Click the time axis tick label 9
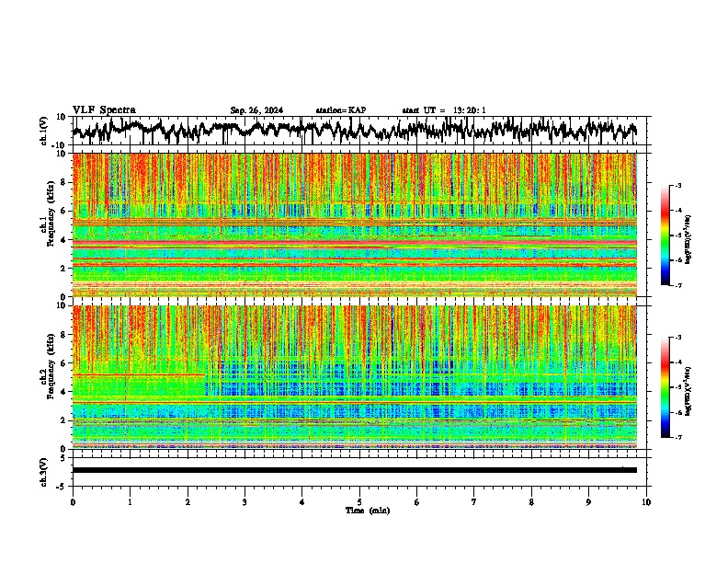The image size is (728, 563). (x=588, y=502)
